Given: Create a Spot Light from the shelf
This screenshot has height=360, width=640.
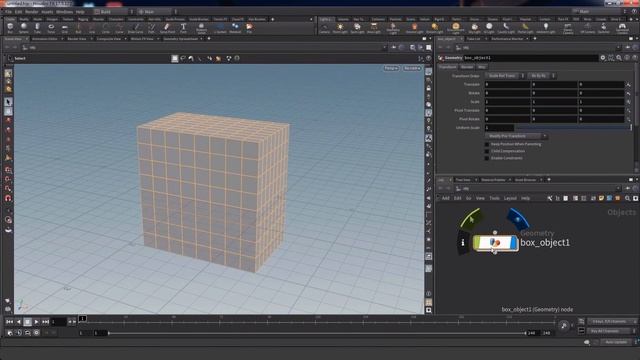Looking at the screenshot, I should [357, 28].
